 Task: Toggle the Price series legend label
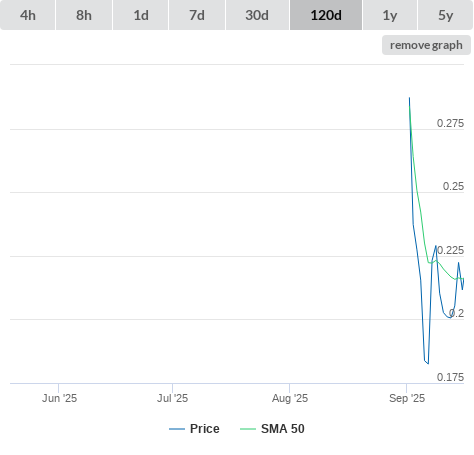205,429
